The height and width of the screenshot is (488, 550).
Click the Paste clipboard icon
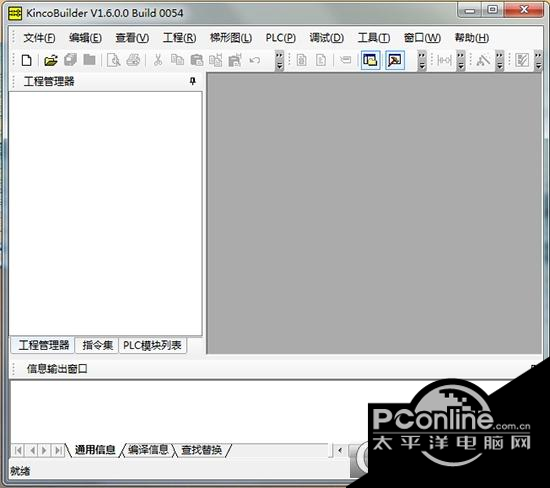click(x=197, y=60)
